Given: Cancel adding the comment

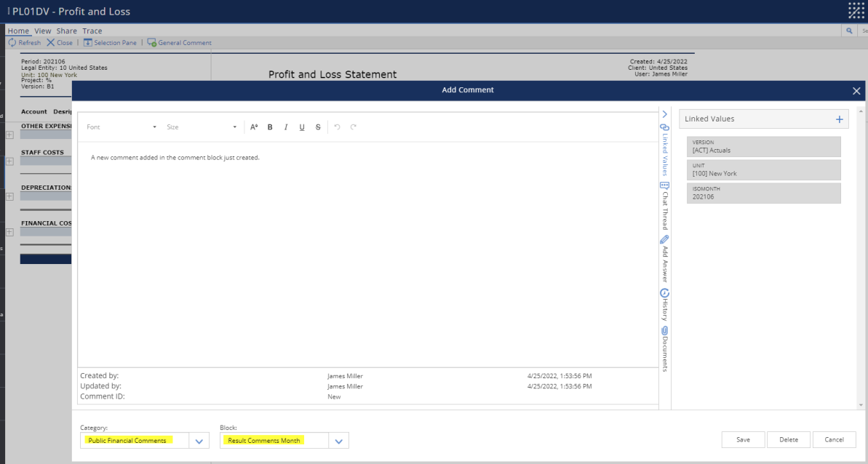Looking at the screenshot, I should [834, 439].
